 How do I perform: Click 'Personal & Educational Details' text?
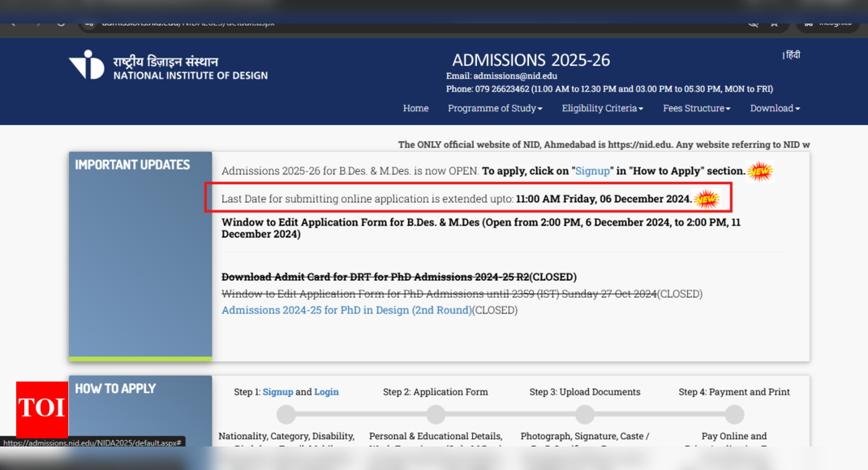point(436,436)
